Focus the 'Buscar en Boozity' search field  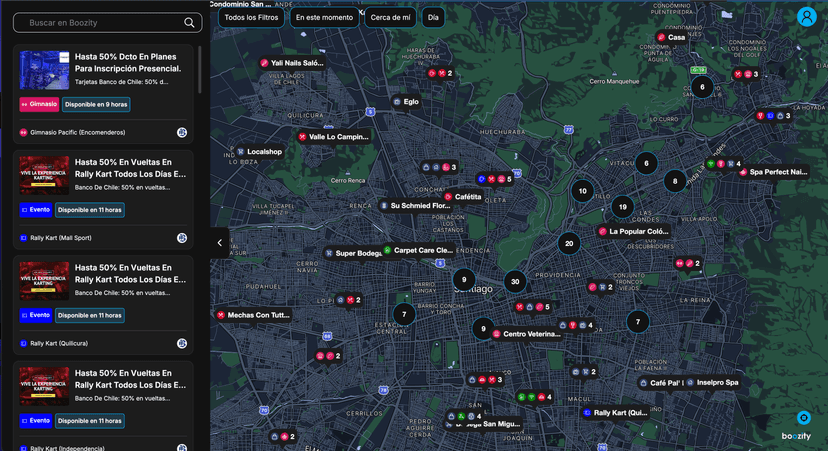pos(100,22)
